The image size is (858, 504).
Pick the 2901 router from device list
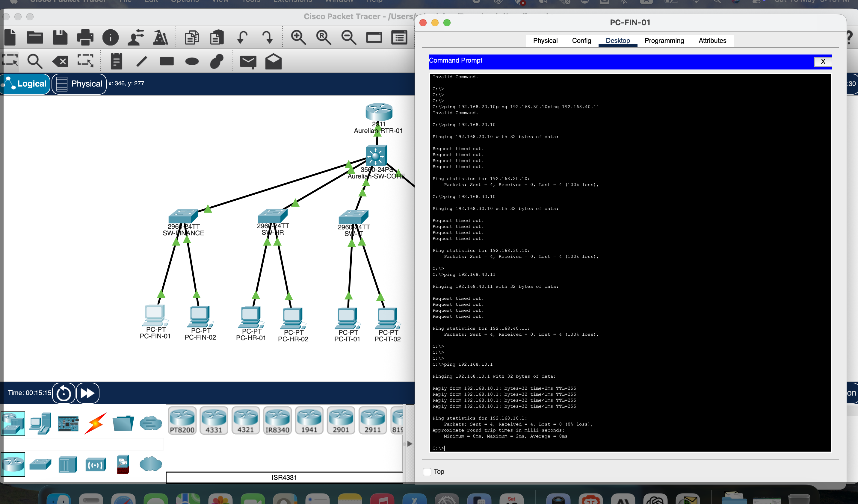click(x=341, y=421)
